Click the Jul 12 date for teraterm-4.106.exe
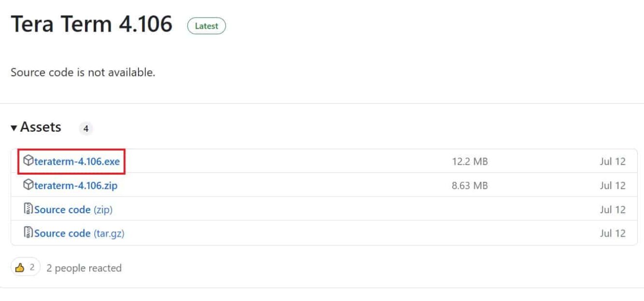This screenshot has height=301, width=644. [612, 161]
